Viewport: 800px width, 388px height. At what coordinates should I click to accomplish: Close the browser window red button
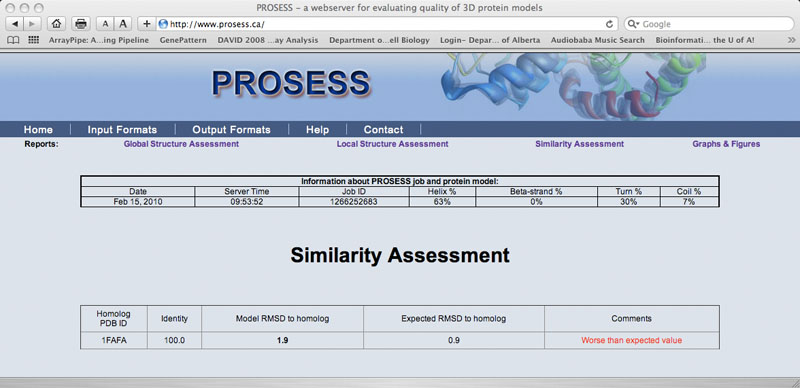point(11,8)
